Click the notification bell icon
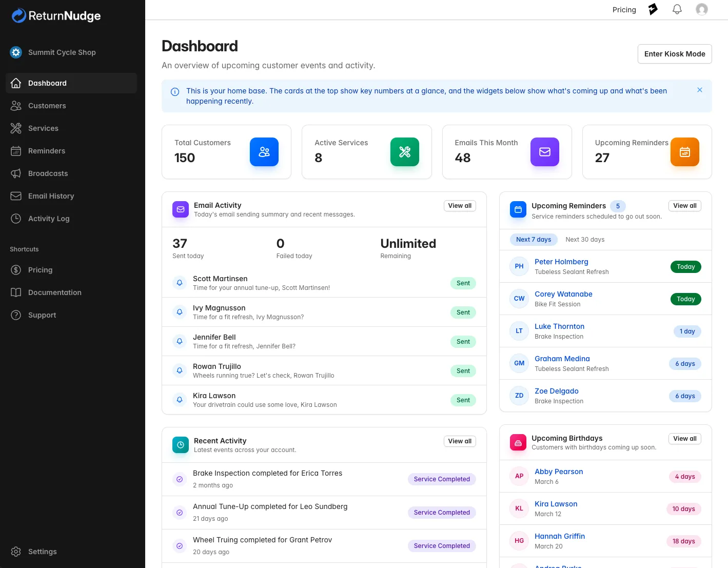 point(677,9)
